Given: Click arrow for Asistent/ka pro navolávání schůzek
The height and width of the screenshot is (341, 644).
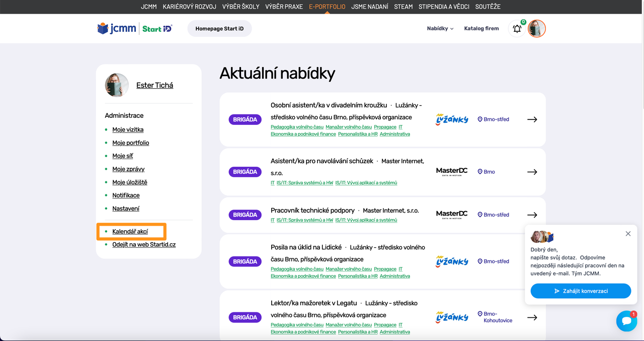Looking at the screenshot, I should (x=532, y=172).
